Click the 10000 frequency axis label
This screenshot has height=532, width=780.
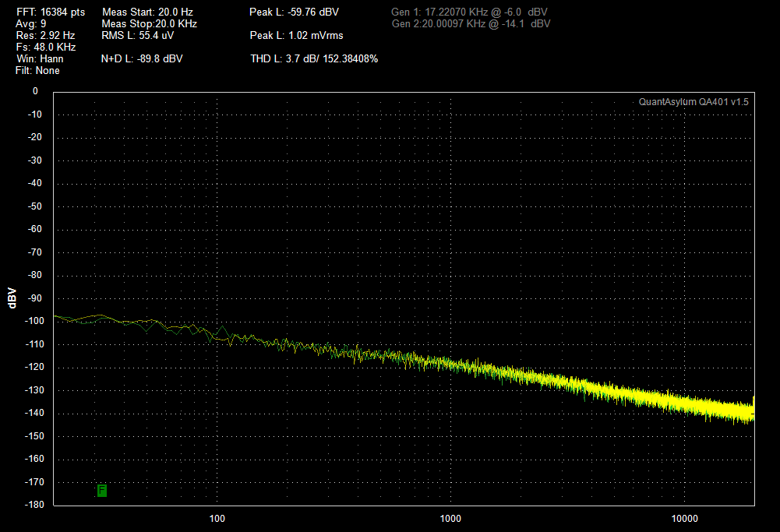684,519
